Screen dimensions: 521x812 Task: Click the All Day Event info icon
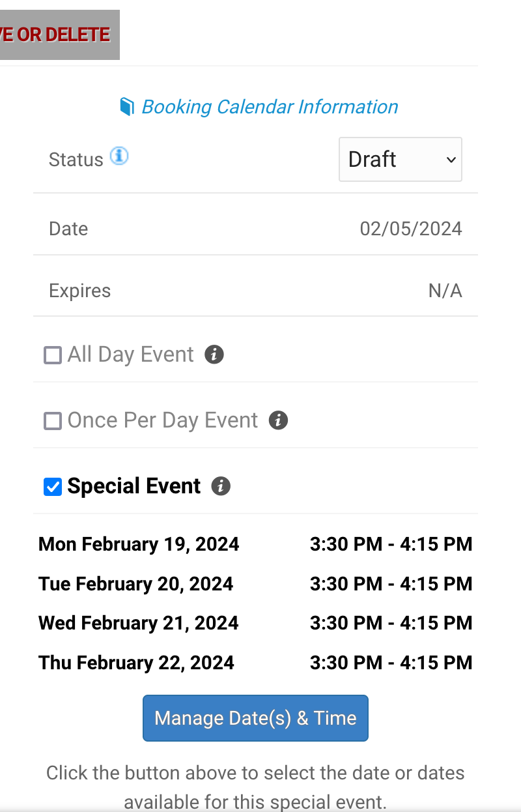(x=214, y=355)
